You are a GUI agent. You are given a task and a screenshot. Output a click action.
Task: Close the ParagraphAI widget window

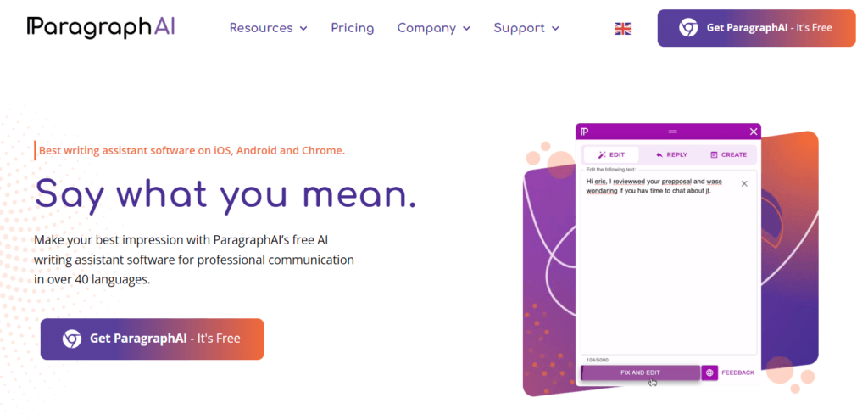(754, 132)
